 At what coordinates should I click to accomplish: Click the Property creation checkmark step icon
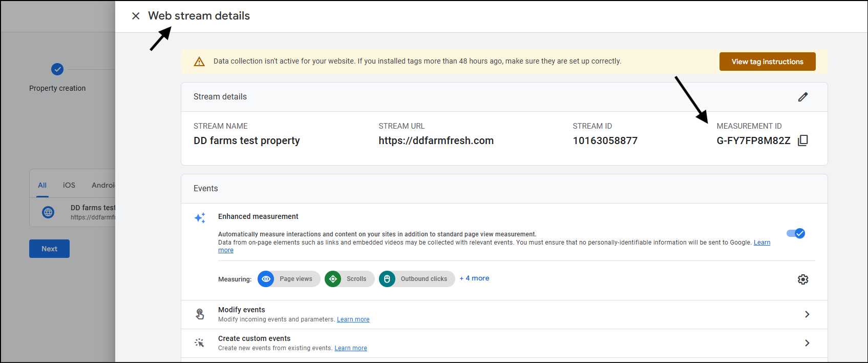tap(57, 69)
